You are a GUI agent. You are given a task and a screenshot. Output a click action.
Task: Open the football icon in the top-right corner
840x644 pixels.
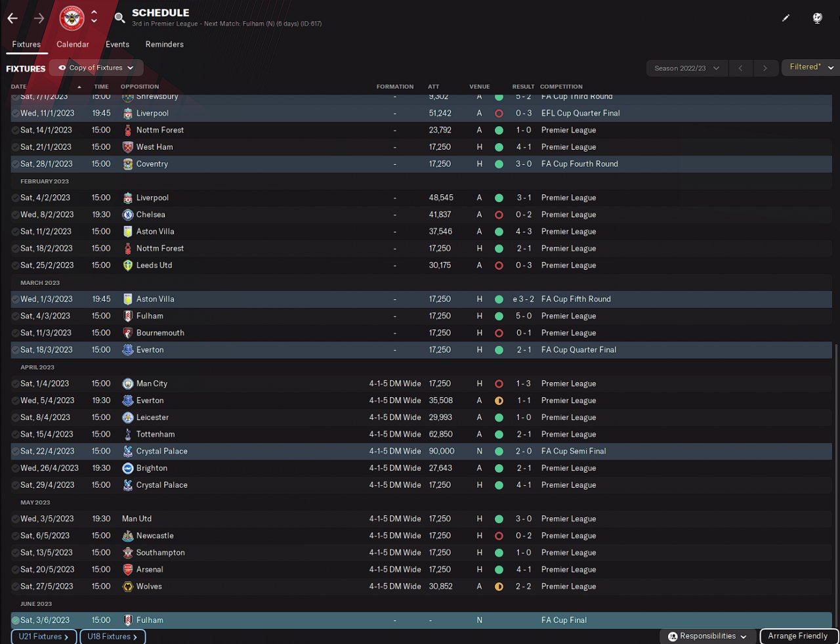coord(817,18)
